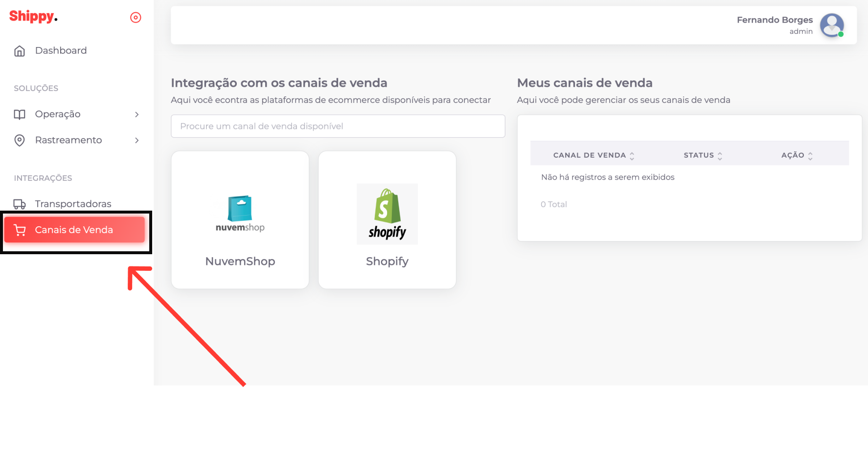This screenshot has width=868, height=456.
Task: Open the user avatar profile menu
Action: (x=832, y=25)
